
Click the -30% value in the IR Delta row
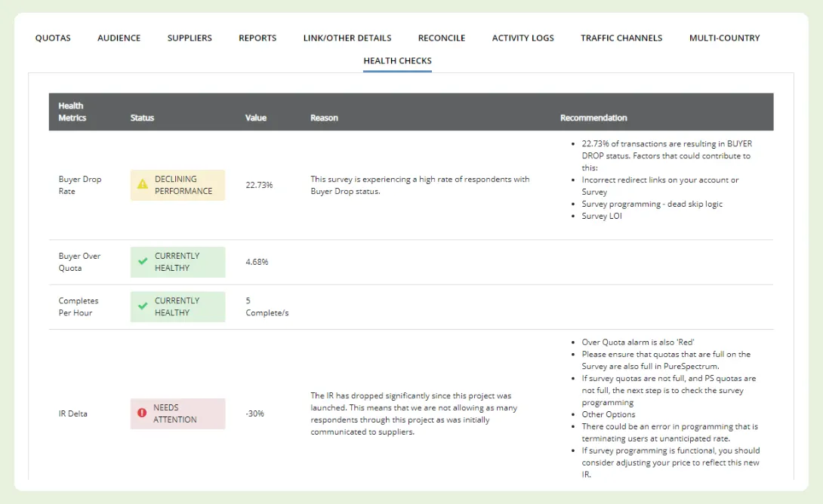click(x=255, y=413)
